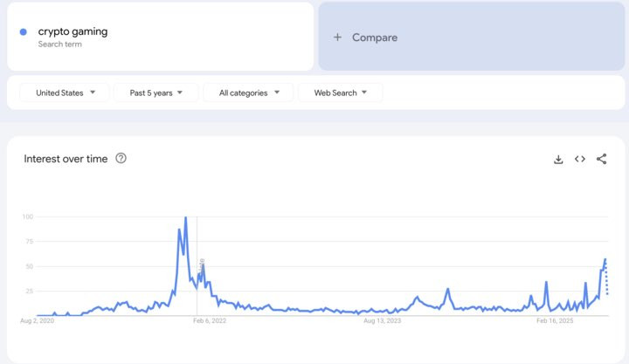The height and width of the screenshot is (364, 629).
Task: Click the Aug 13, 2023 axis label
Action: (x=382, y=321)
